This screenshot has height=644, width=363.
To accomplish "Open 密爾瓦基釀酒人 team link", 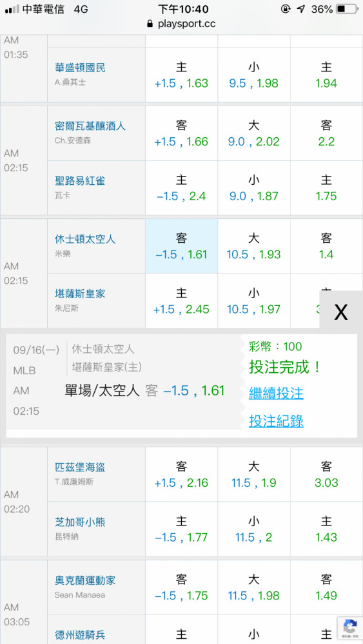I will [90, 126].
